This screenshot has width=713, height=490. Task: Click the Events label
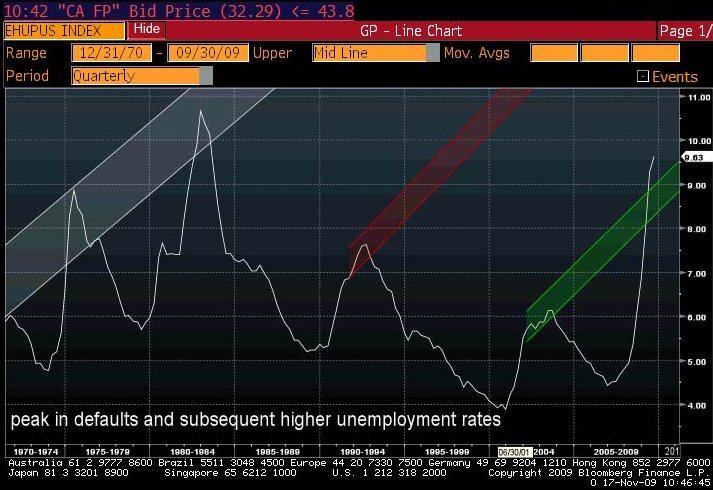point(675,77)
